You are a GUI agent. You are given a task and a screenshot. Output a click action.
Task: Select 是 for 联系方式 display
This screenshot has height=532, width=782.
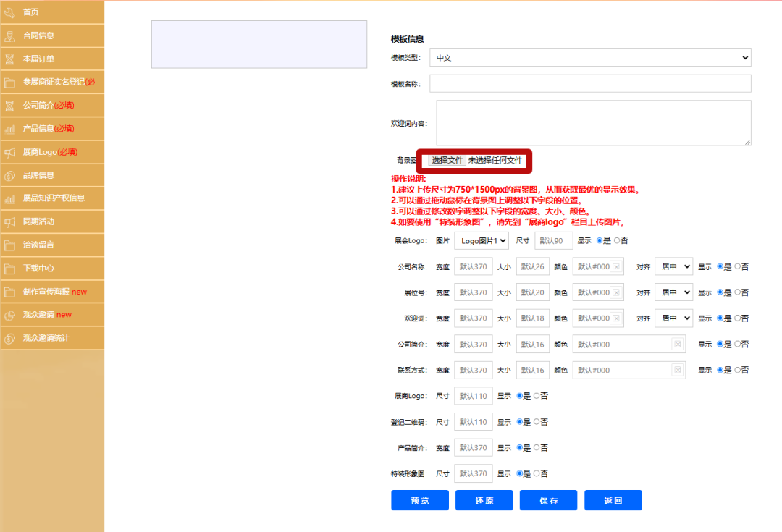pos(720,370)
